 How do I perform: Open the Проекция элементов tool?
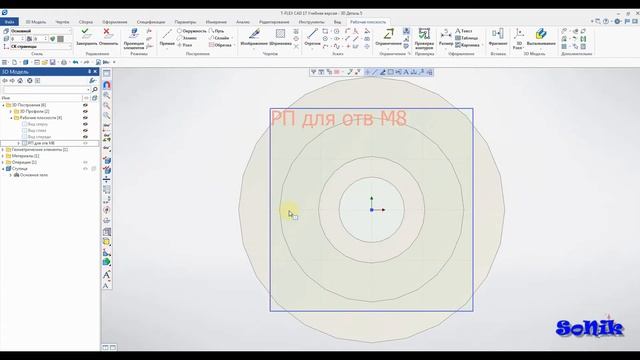coord(134,38)
